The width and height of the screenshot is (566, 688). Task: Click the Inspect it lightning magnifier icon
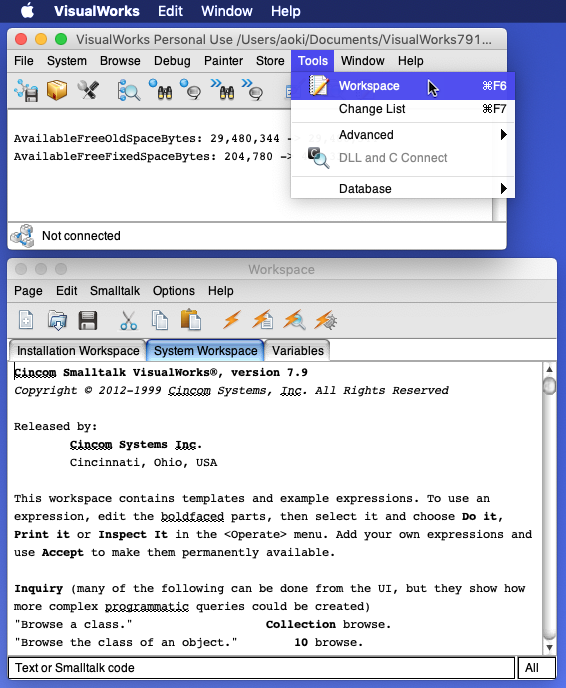[x=294, y=320]
